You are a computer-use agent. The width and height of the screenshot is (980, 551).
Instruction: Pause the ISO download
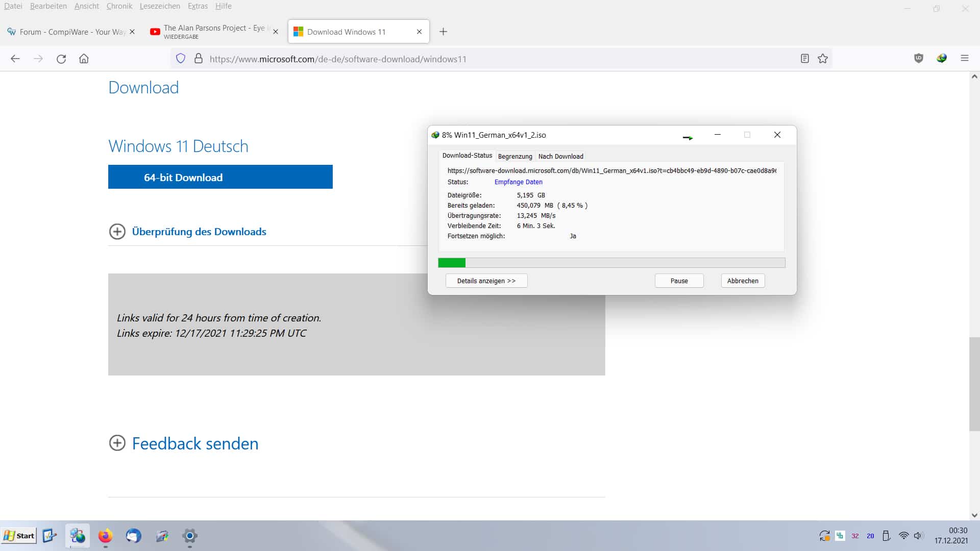point(679,281)
